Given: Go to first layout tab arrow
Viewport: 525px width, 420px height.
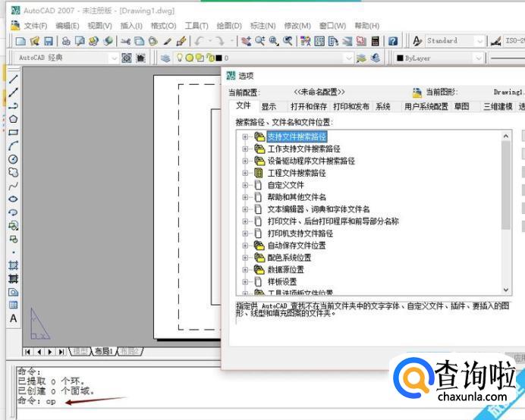Looking at the screenshot, I should [x=28, y=352].
